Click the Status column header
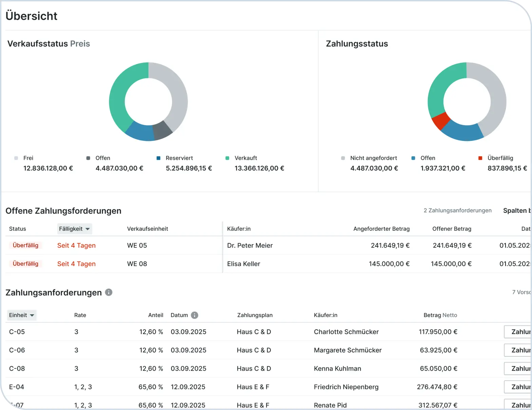Image resolution: width=532 pixels, height=410 pixels. tap(18, 229)
